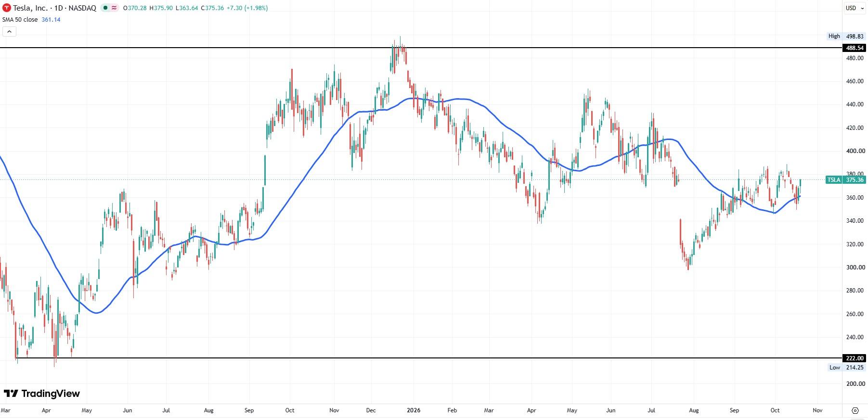This screenshot has height=420, width=868.
Task: Click the 200.00 price axis label
Action: tap(855, 384)
